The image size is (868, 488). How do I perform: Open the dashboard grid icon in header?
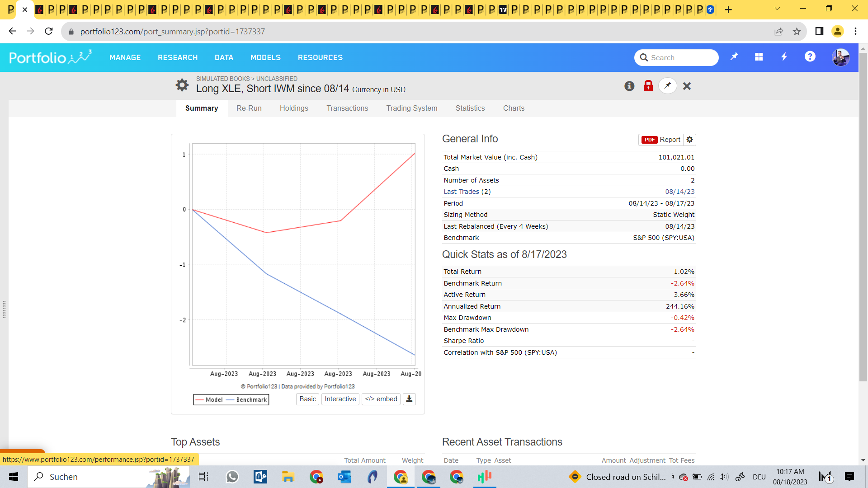759,57
